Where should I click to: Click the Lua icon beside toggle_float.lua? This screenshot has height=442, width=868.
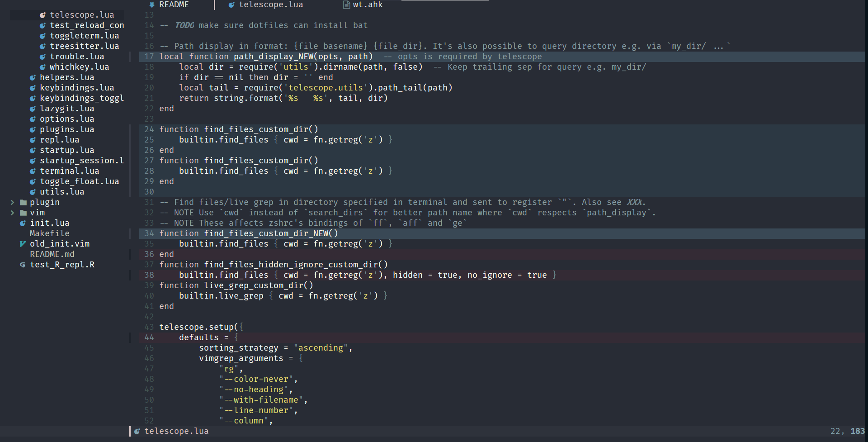[x=33, y=181]
